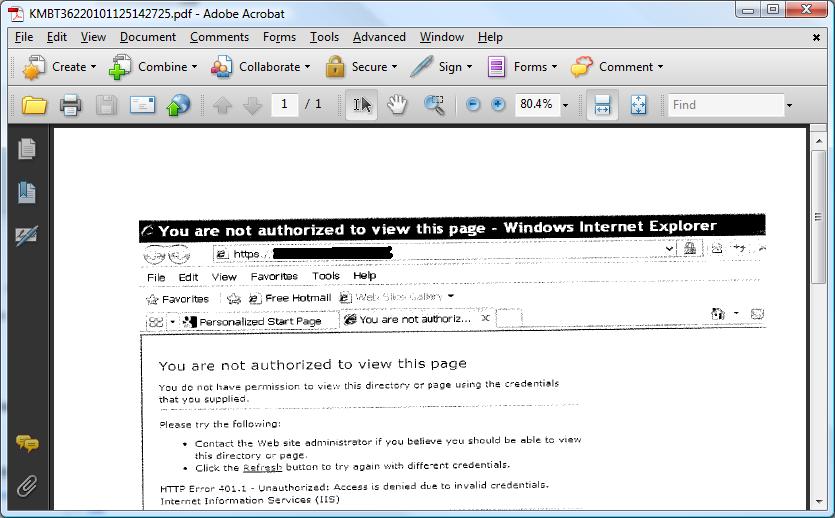Viewport: 835px width, 518px height.
Task: Click the scrollbar down arrow
Action: 818,501
